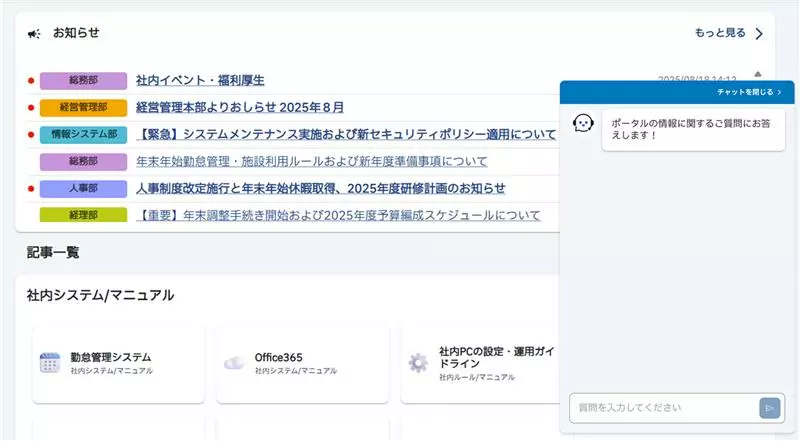Click the 総務部 tag on 年末年始 row
The image size is (800, 441).
pos(84,162)
